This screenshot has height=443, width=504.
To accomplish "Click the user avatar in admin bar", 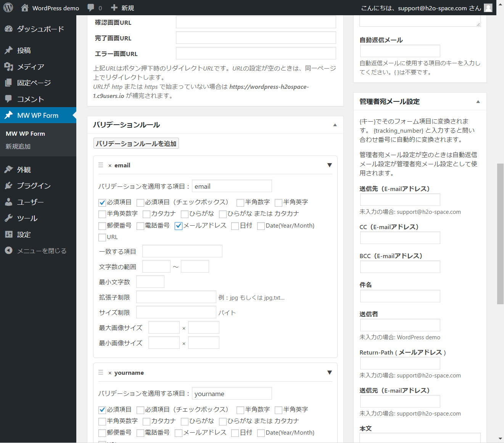I will pos(488,8).
